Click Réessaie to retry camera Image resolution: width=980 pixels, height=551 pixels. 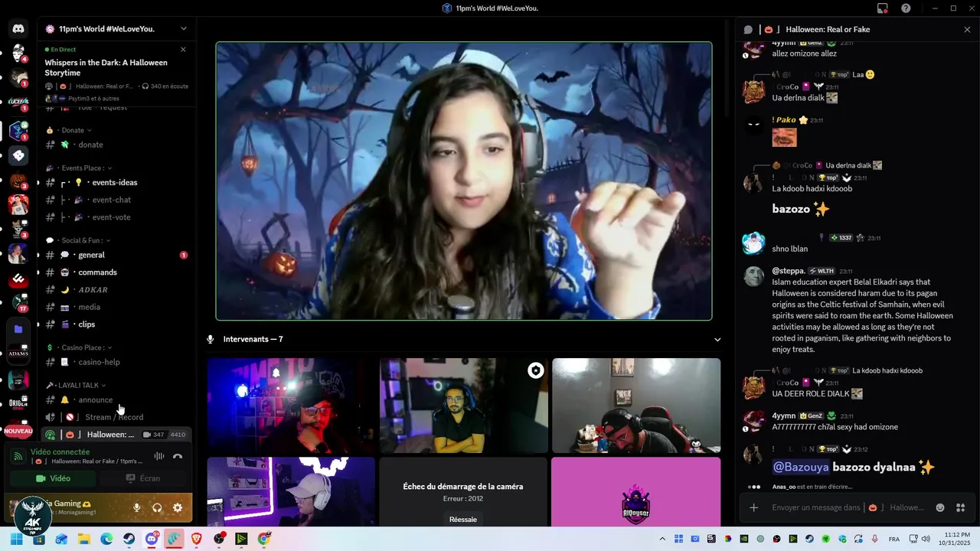click(463, 520)
